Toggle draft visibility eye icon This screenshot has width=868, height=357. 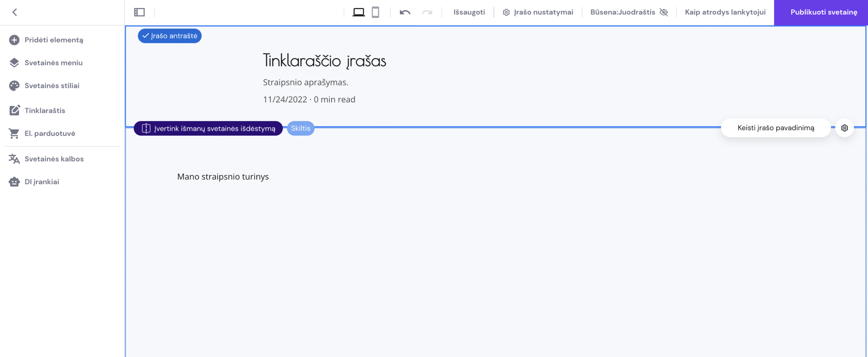pyautogui.click(x=664, y=12)
